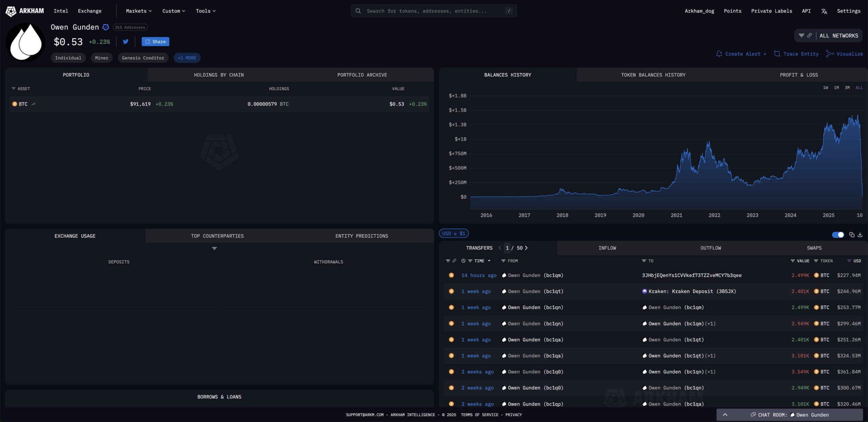Viewport: 868px width, 422px height.
Task: Open the TIME column sort dropdown
Action: [489, 261]
